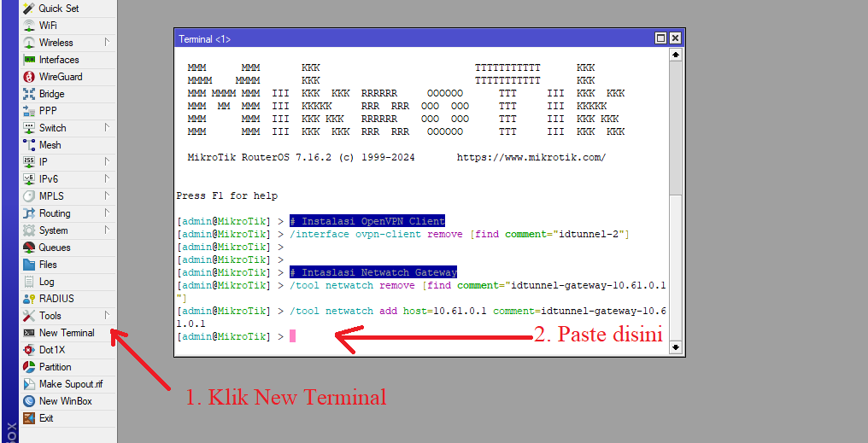Click the System gear icon
This screenshot has width=868, height=443.
click(x=29, y=230)
